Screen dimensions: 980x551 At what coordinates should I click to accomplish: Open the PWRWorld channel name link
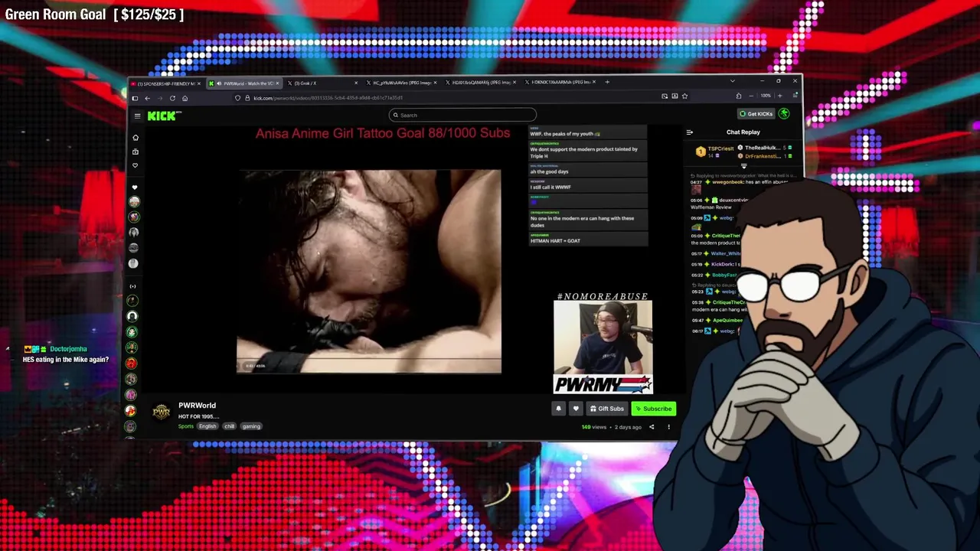click(x=197, y=406)
